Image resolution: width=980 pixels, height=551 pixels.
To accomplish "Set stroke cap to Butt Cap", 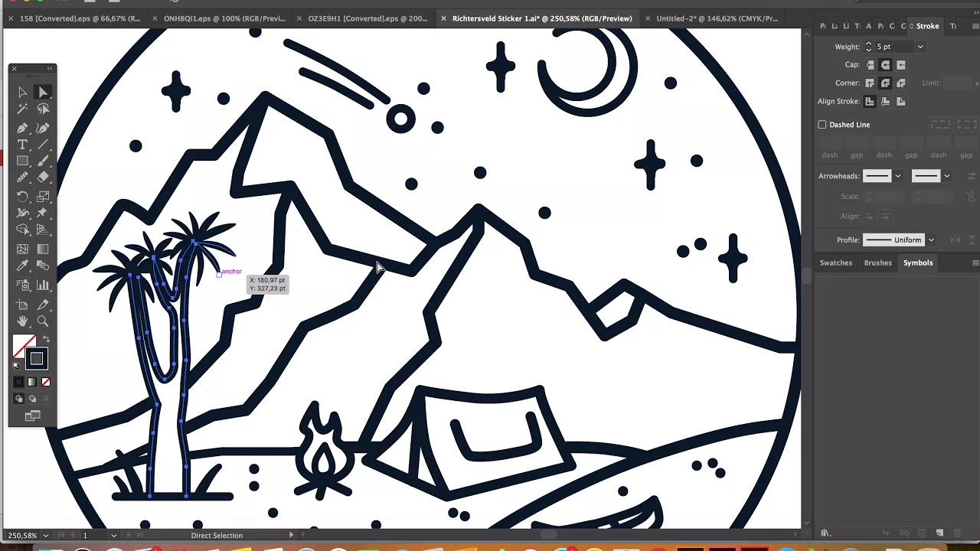I will click(x=871, y=65).
